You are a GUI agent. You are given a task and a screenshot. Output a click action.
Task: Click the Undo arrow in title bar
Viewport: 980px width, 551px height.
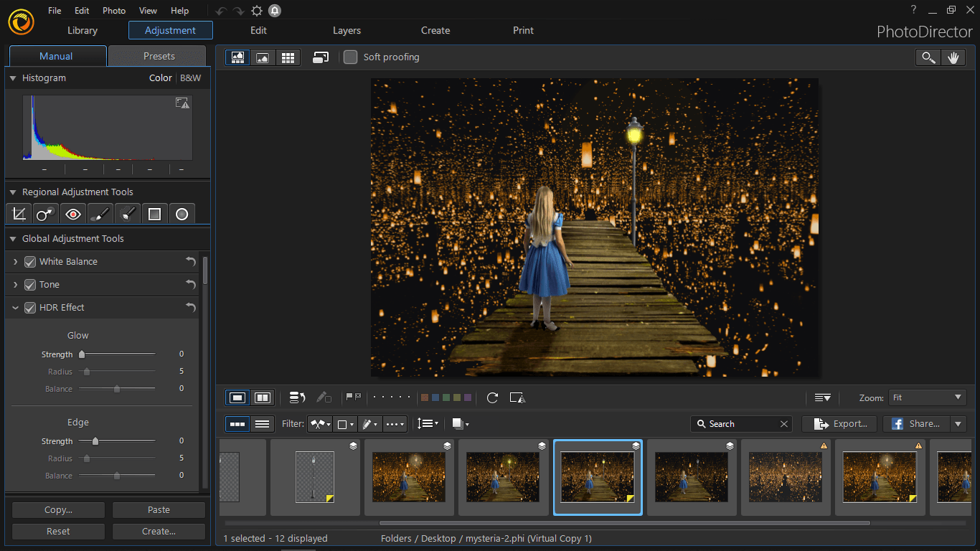pos(222,11)
